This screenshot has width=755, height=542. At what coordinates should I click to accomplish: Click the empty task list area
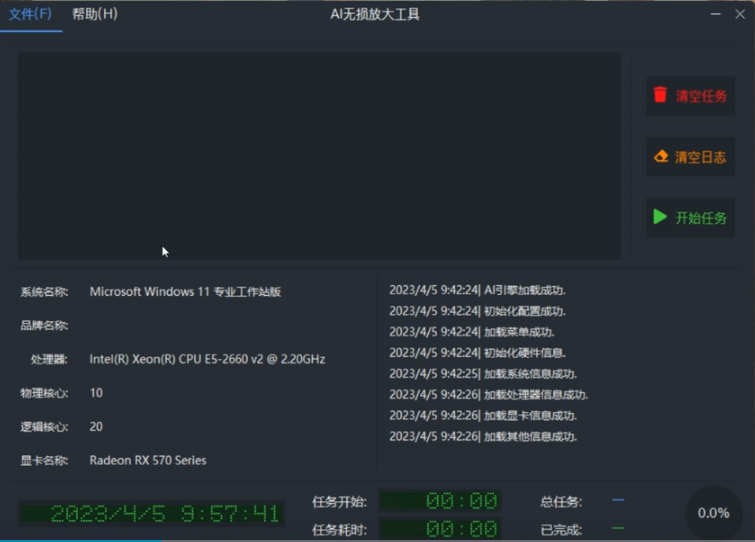(x=319, y=155)
